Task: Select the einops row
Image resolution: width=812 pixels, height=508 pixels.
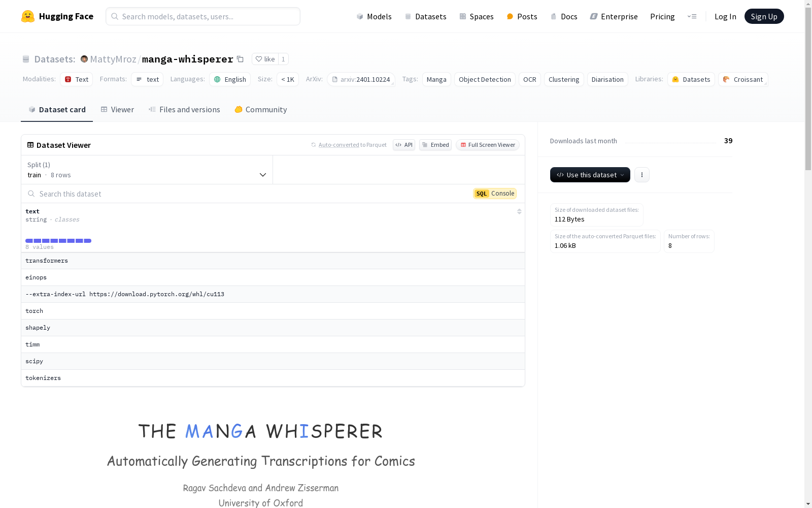Action: [273, 277]
